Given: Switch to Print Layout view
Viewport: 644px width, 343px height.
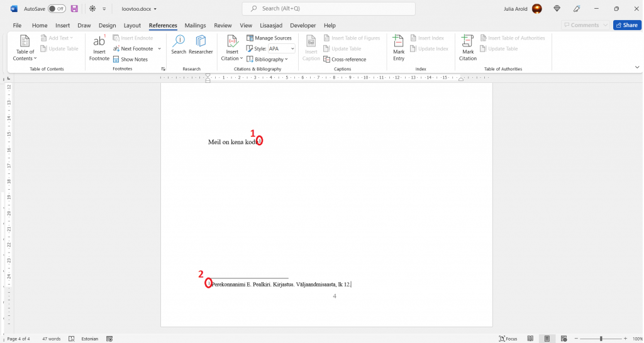Looking at the screenshot, I should 547,339.
